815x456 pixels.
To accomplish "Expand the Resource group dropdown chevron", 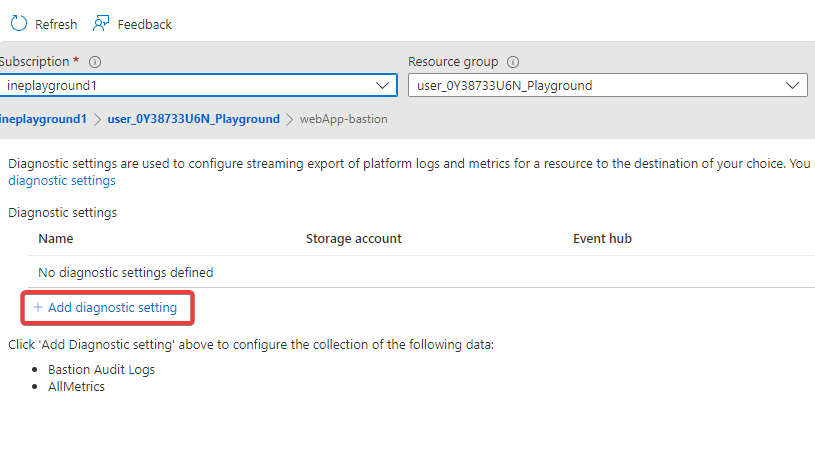I will pos(793,85).
